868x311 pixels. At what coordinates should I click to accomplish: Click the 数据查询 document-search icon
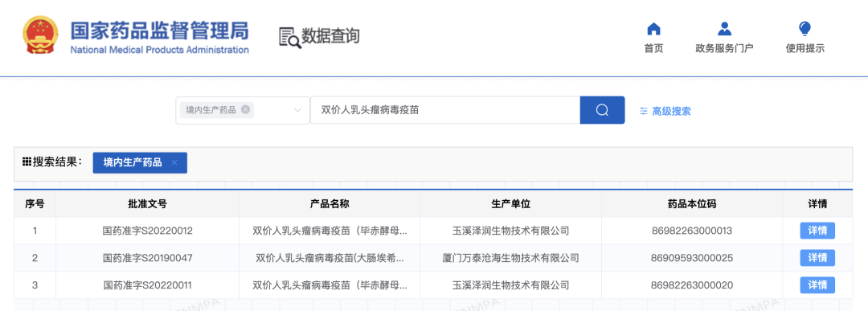(x=290, y=37)
